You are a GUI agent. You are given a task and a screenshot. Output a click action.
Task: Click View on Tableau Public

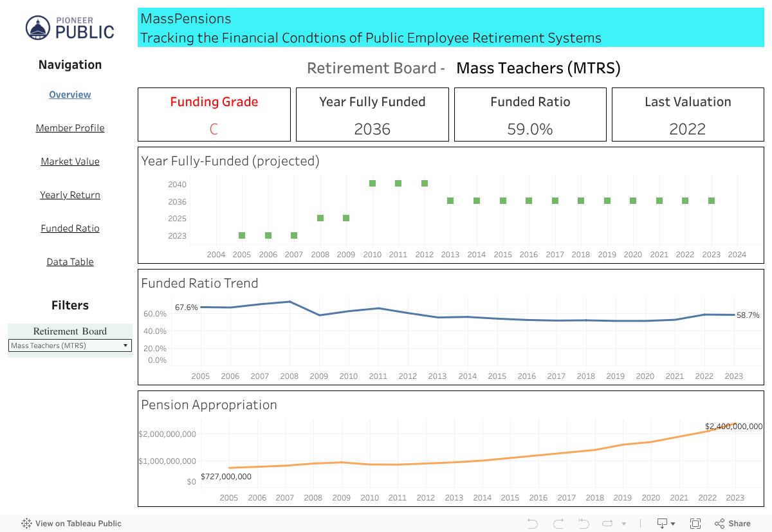(x=78, y=524)
